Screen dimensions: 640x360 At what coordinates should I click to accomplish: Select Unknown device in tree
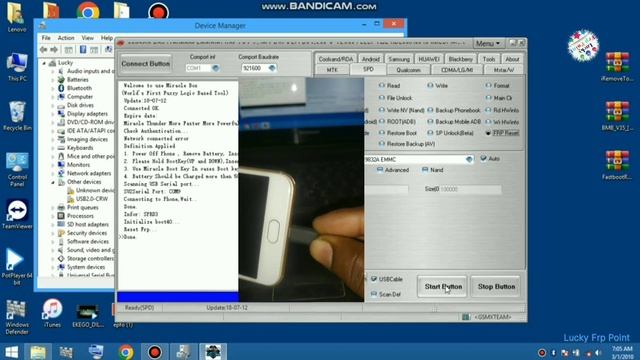(x=95, y=191)
